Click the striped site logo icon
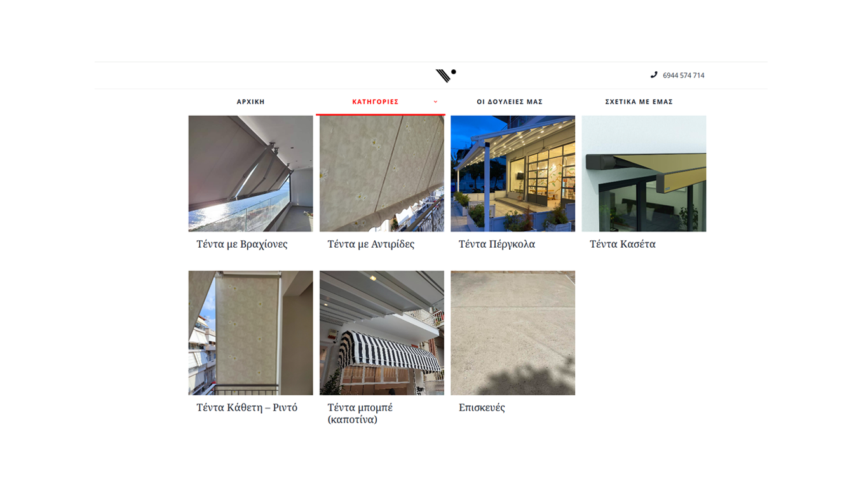 (445, 76)
